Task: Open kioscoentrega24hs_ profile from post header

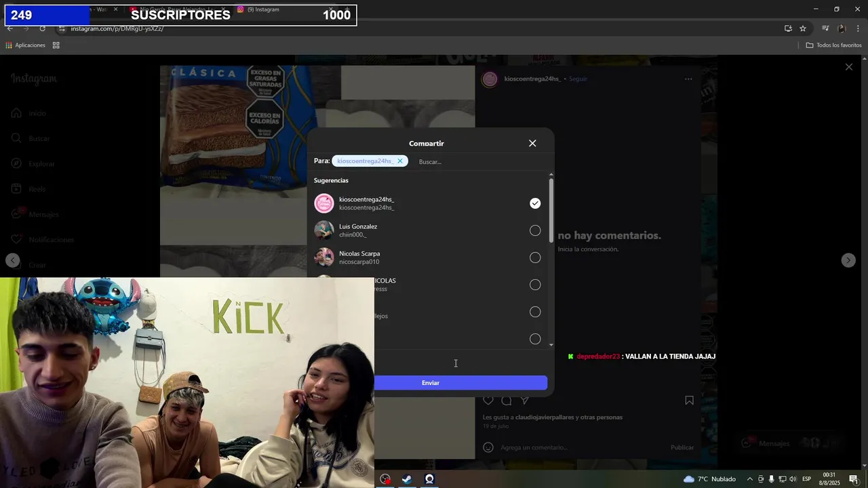Action: (532, 79)
